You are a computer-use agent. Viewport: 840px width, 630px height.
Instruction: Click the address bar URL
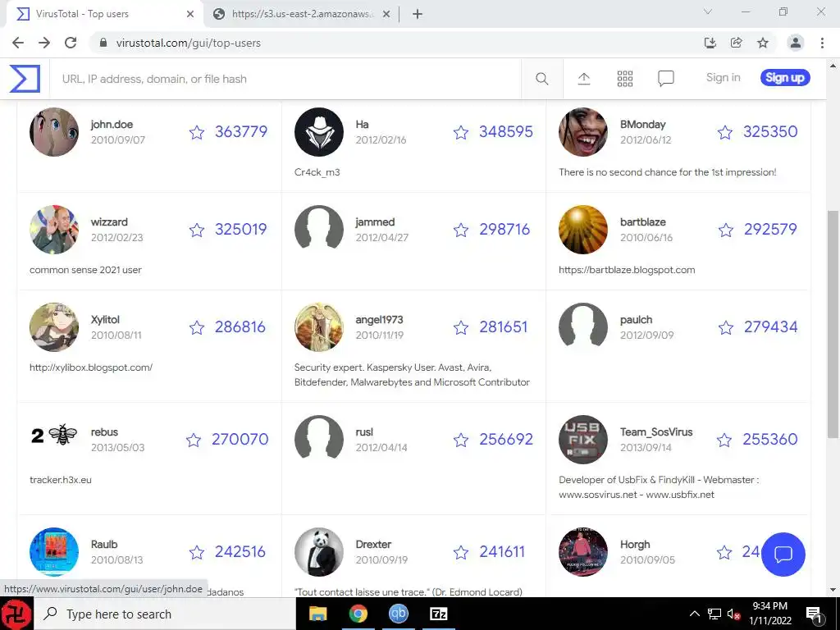coord(188,43)
